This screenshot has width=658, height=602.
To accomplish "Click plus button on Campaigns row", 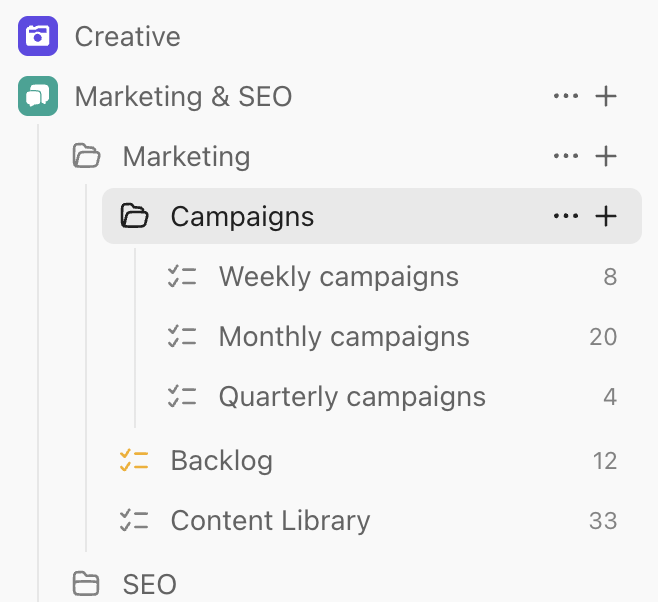I will 606,216.
